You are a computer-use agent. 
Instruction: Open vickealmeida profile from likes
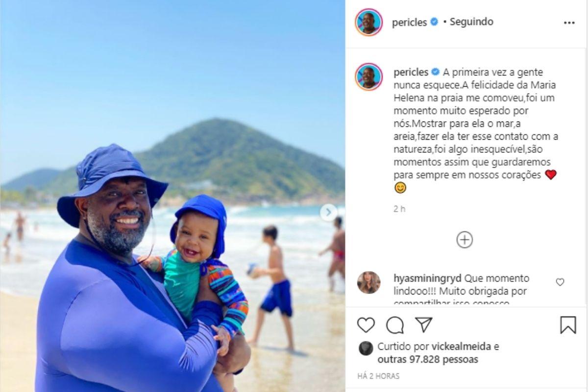click(x=461, y=347)
